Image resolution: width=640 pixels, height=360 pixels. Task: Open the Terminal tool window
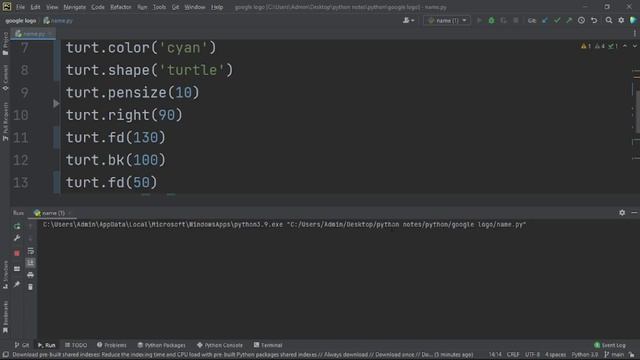pos(268,345)
